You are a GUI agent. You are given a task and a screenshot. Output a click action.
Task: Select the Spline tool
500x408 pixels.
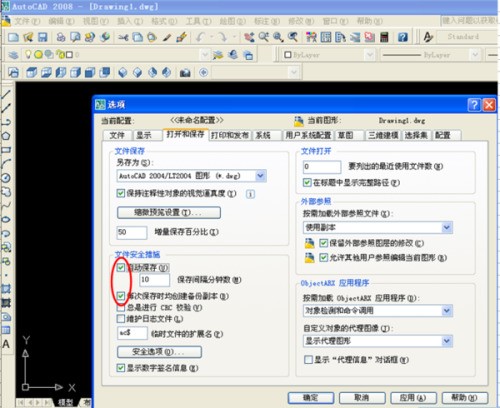coord(6,205)
